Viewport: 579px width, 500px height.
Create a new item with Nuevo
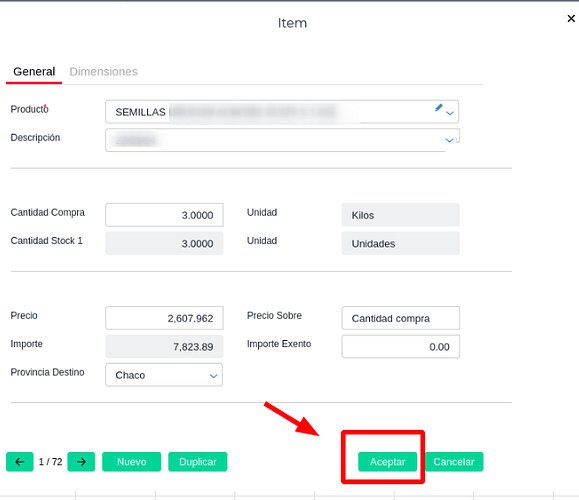coord(131,462)
